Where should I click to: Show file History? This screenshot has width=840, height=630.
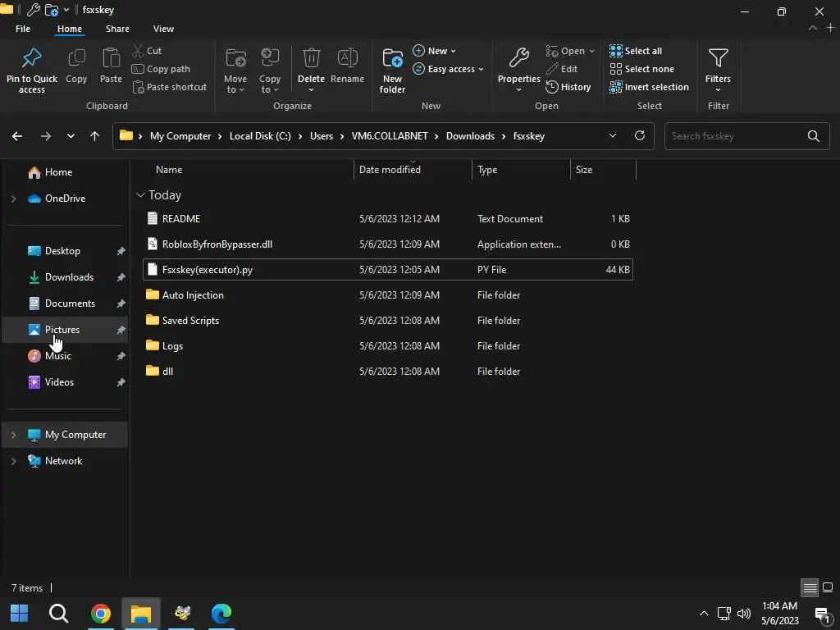[568, 87]
